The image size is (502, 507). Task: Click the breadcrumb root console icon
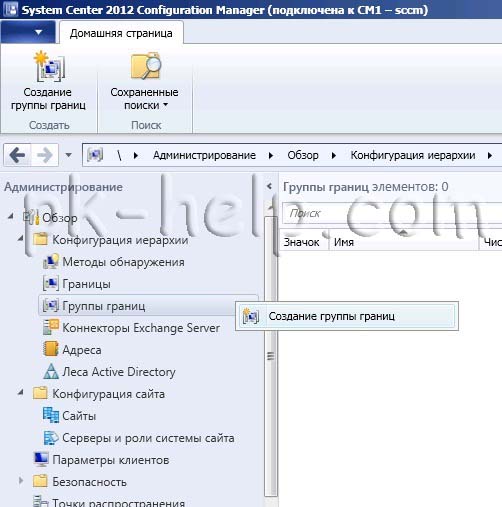[95, 155]
